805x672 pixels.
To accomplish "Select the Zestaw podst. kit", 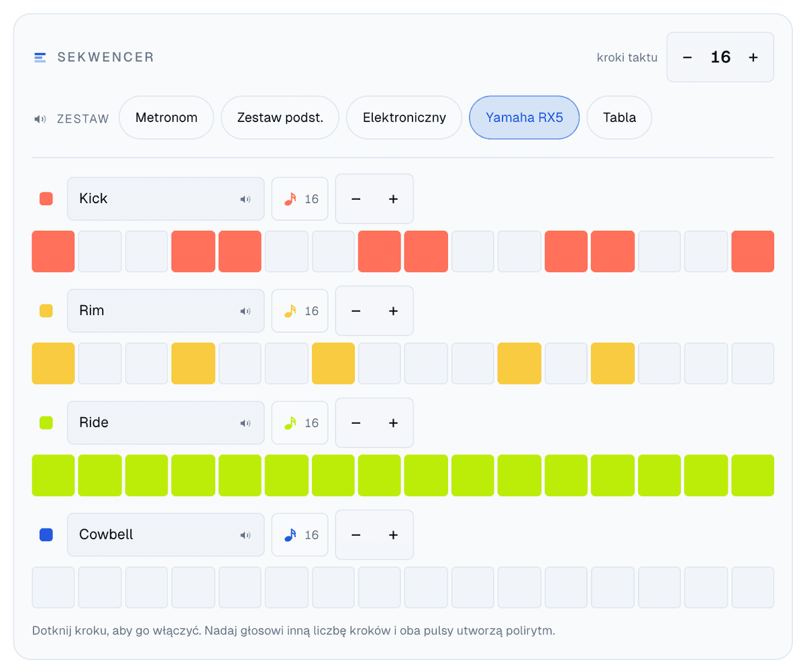I will pyautogui.click(x=280, y=118).
